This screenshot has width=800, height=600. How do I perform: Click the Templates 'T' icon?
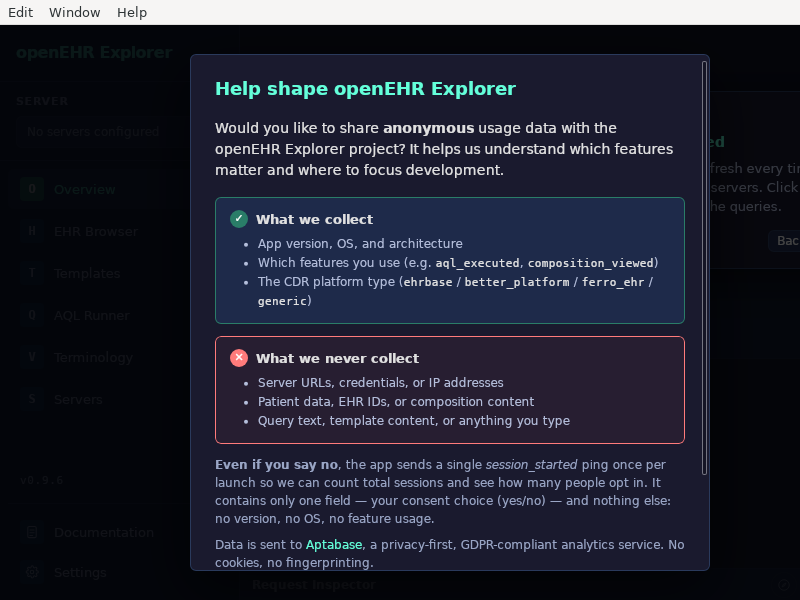(x=32, y=273)
